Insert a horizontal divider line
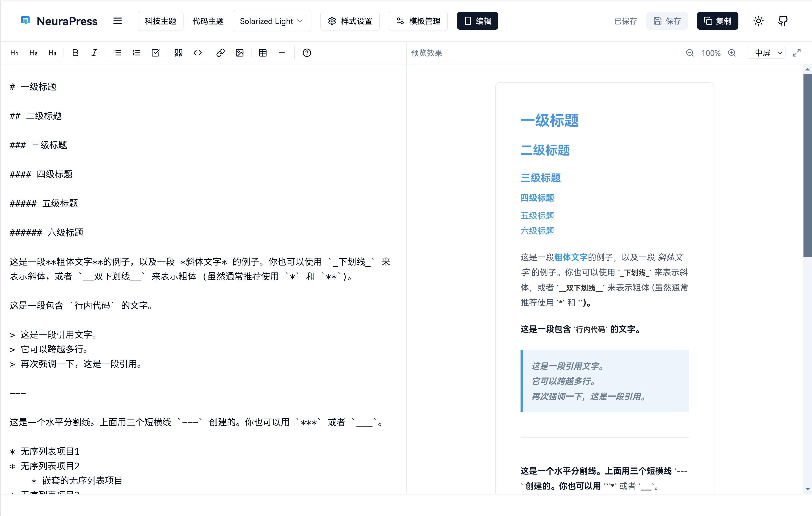 pos(282,53)
